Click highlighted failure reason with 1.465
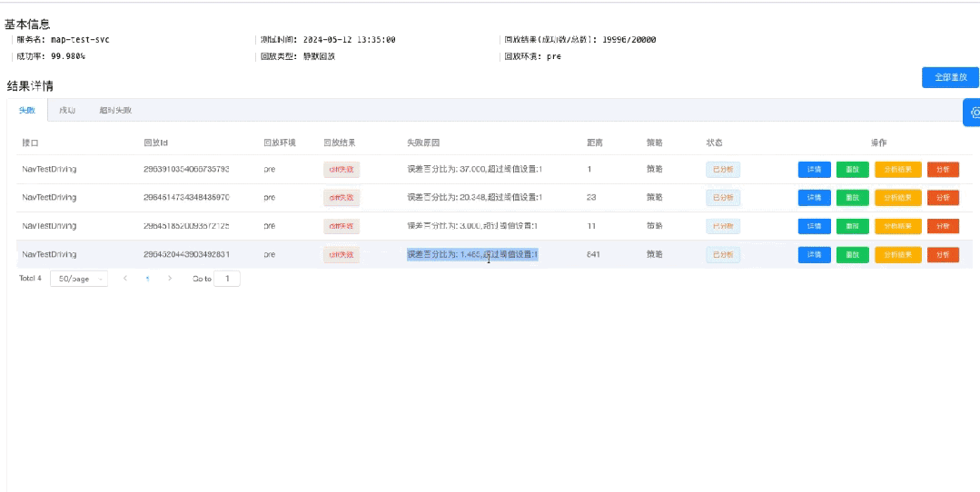The image size is (980, 492). [472, 254]
